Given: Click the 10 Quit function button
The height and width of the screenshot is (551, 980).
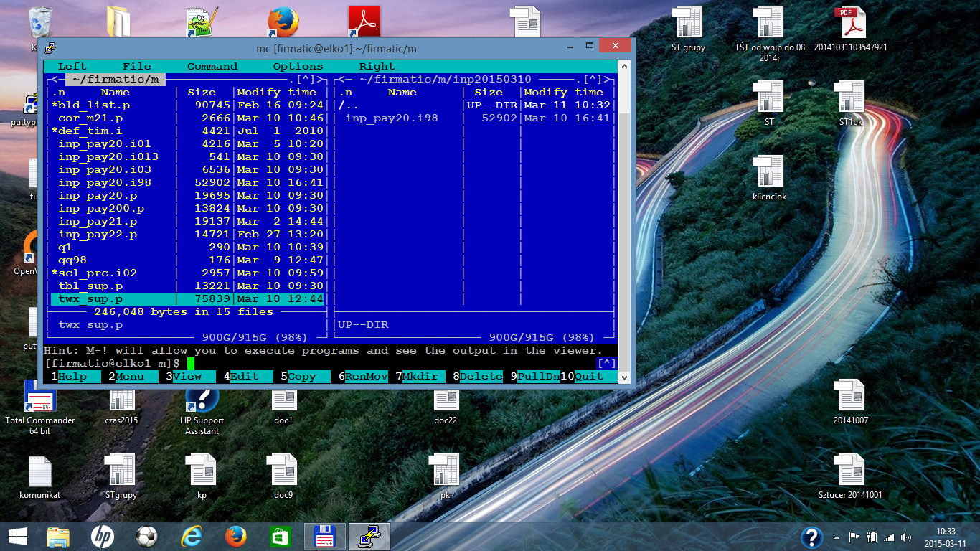Looking at the screenshot, I should click(588, 377).
